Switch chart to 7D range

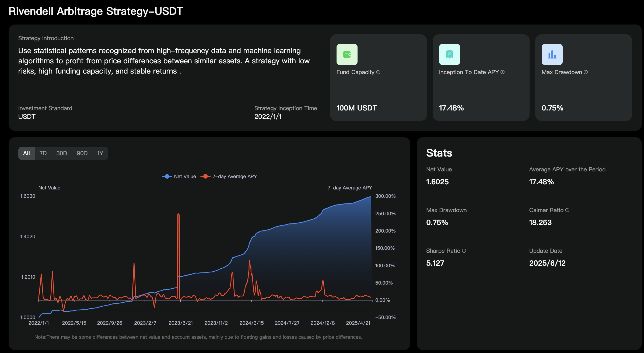click(43, 153)
